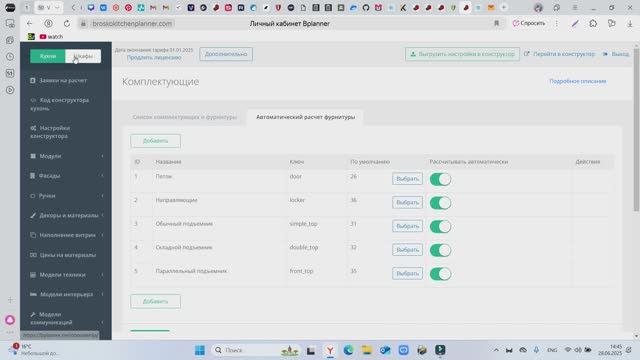The image size is (640, 360).
Task: Click the Модели интерьера icon
Action: 33,294
